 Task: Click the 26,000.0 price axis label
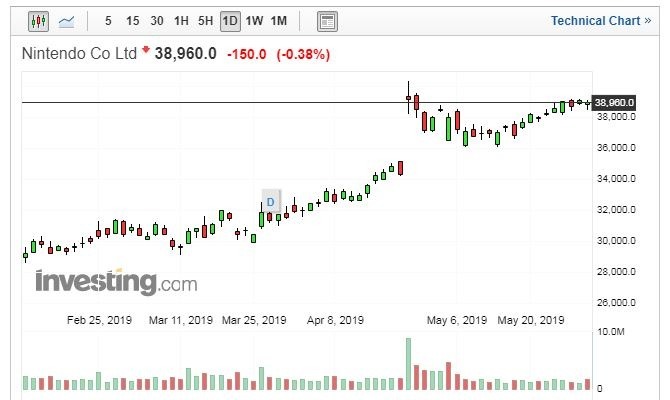click(616, 303)
